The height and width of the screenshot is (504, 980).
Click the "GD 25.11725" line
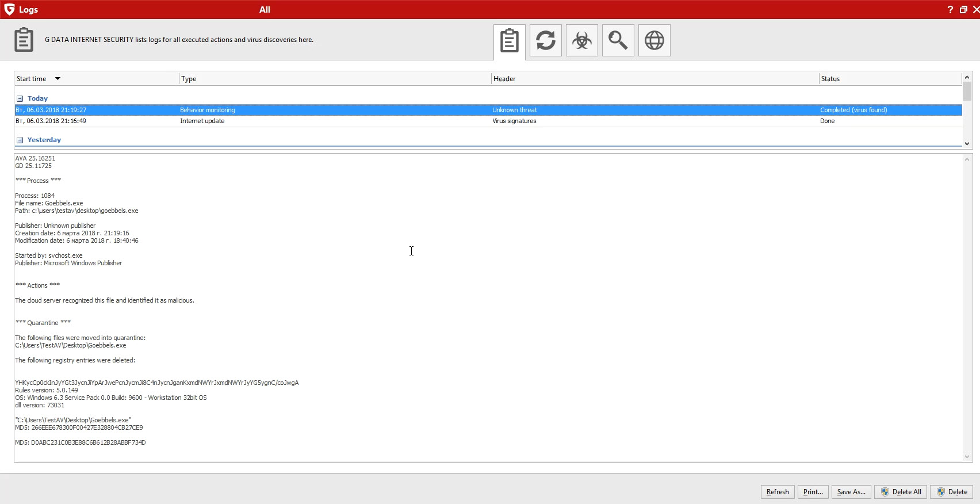(x=33, y=166)
